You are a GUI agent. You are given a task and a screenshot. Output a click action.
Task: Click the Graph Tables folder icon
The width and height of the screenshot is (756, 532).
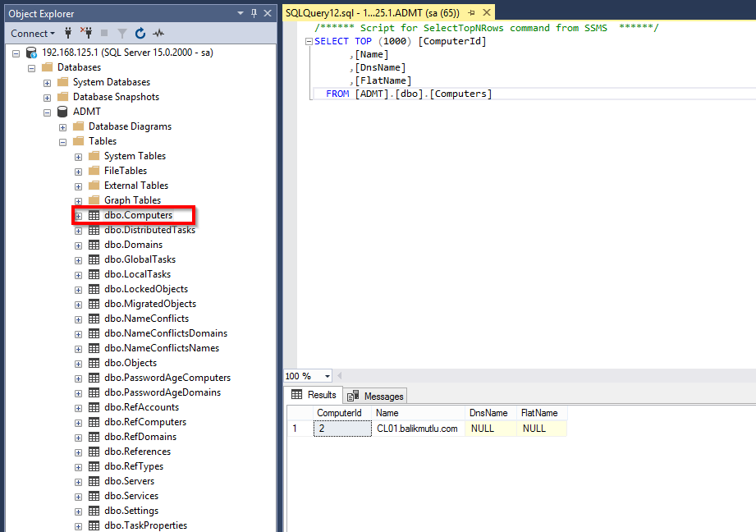[x=94, y=200]
